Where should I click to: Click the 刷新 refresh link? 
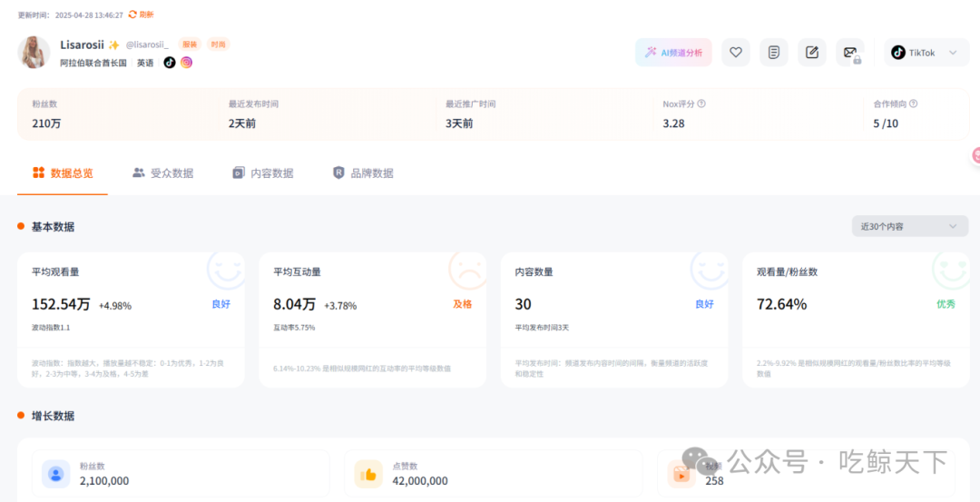(142, 15)
